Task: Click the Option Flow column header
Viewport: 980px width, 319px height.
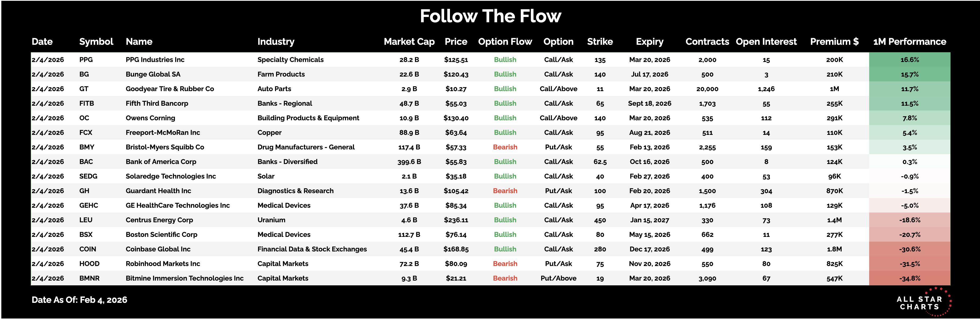Action: point(505,42)
